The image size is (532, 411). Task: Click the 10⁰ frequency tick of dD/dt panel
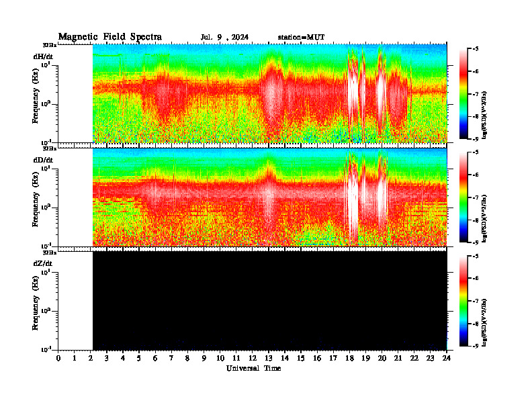click(46, 207)
